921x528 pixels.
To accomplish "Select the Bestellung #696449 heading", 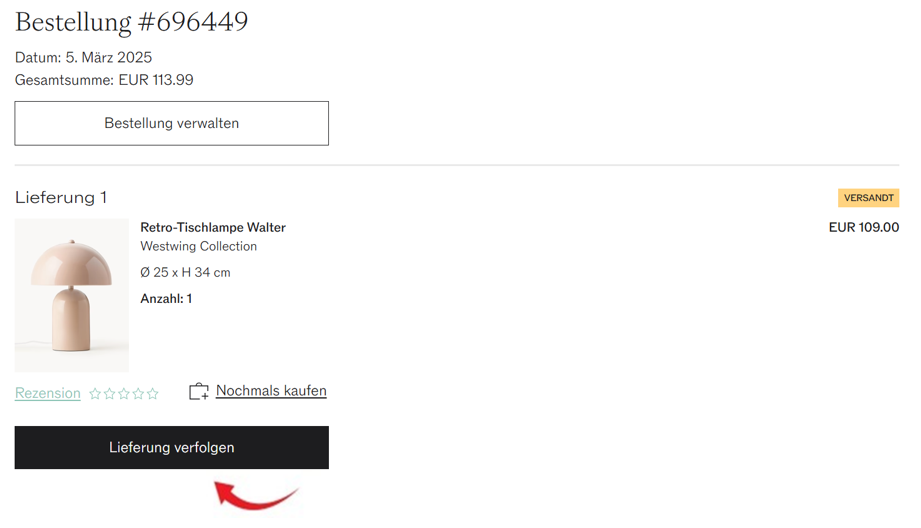I will (x=132, y=22).
